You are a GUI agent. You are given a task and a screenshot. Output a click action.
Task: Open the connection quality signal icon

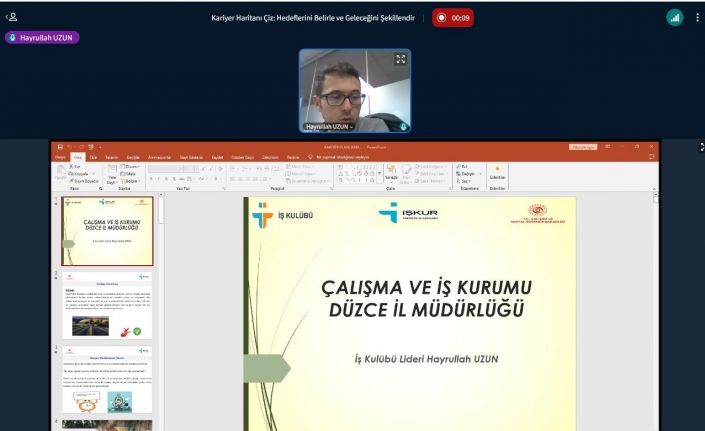(x=674, y=18)
